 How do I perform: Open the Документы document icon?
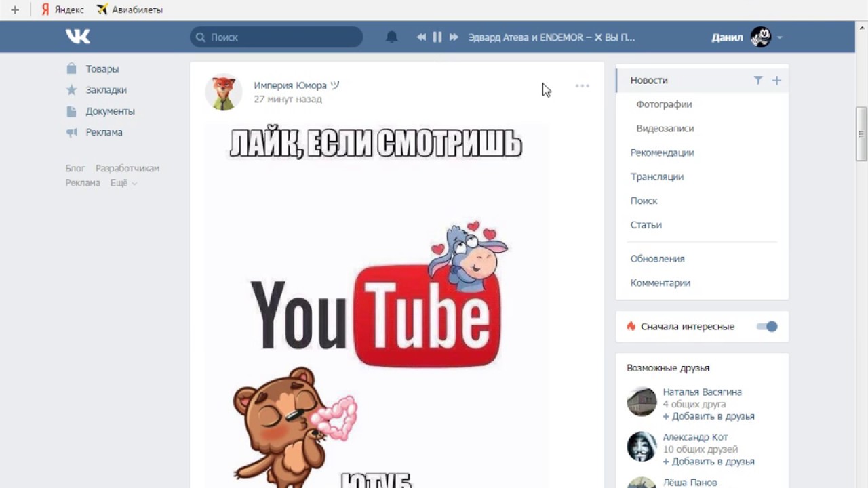pyautogui.click(x=71, y=111)
